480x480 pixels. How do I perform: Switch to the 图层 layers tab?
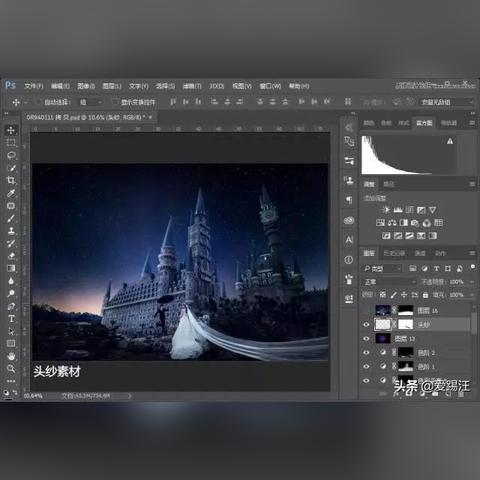point(369,253)
